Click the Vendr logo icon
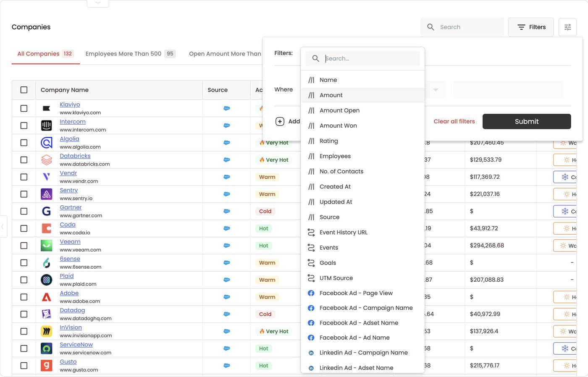This screenshot has height=377, width=588. click(x=47, y=177)
